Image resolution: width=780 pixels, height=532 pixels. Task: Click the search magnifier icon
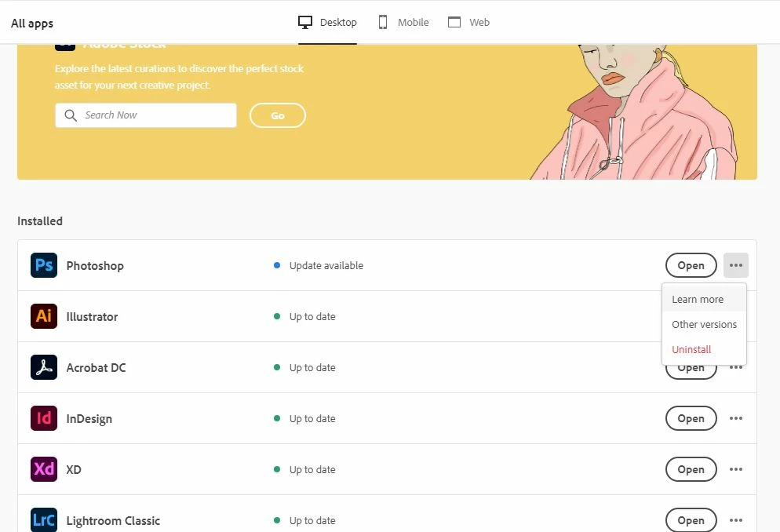coord(71,115)
